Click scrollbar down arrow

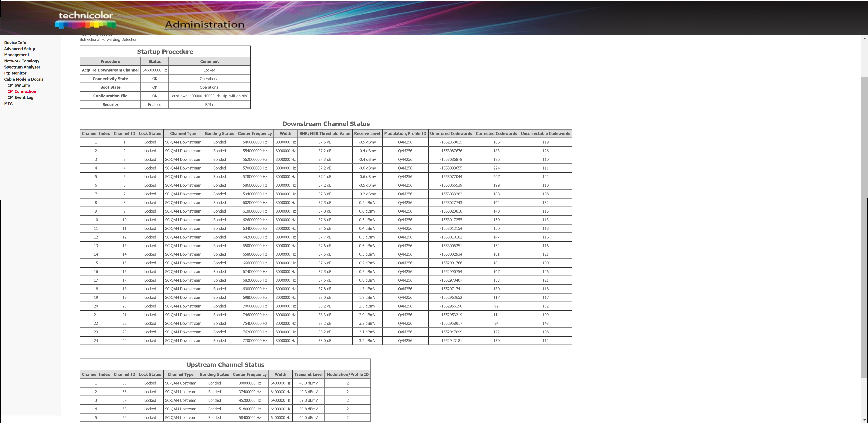coord(864,420)
